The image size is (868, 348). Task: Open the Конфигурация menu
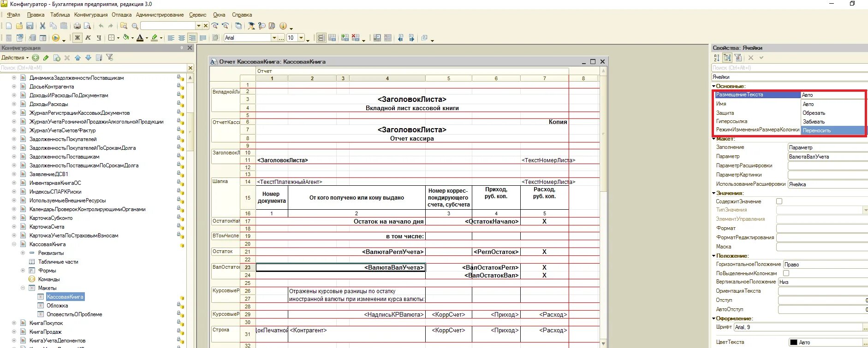point(91,15)
